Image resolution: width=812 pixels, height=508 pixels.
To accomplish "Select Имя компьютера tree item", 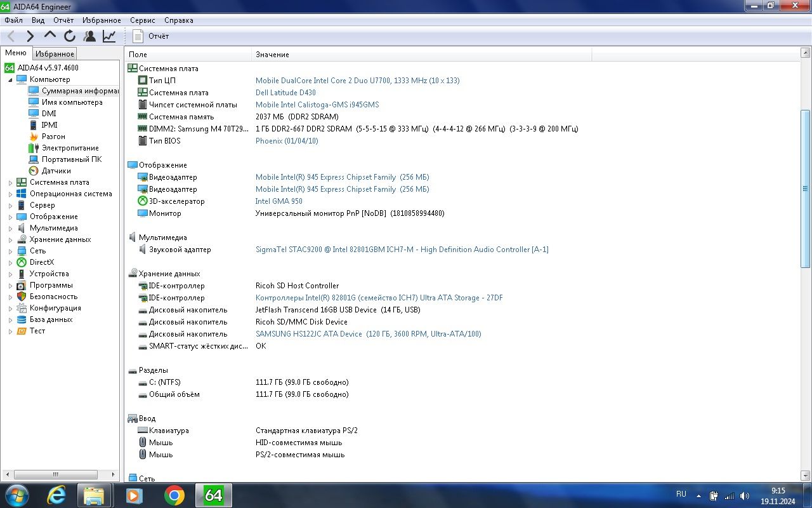I will tap(72, 102).
